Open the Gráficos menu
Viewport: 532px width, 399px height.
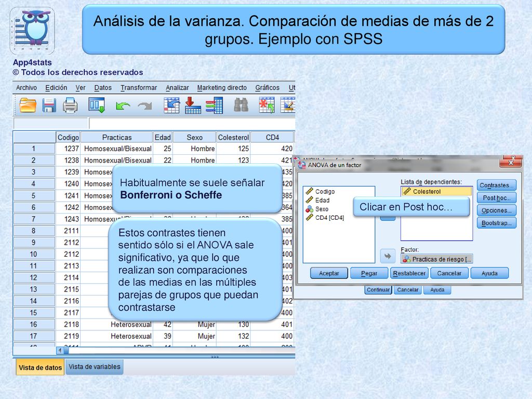coord(268,87)
